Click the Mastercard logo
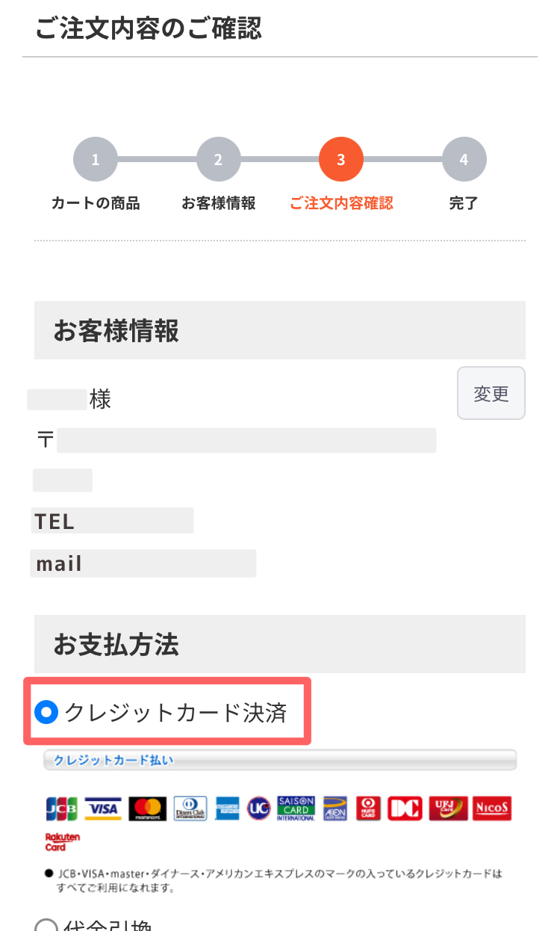 coord(148,808)
